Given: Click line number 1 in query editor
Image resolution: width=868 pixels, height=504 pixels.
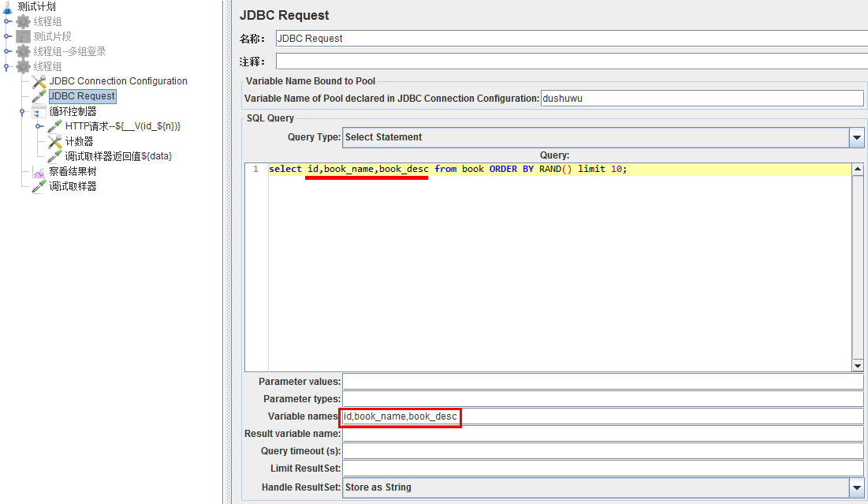Looking at the screenshot, I should point(255,169).
